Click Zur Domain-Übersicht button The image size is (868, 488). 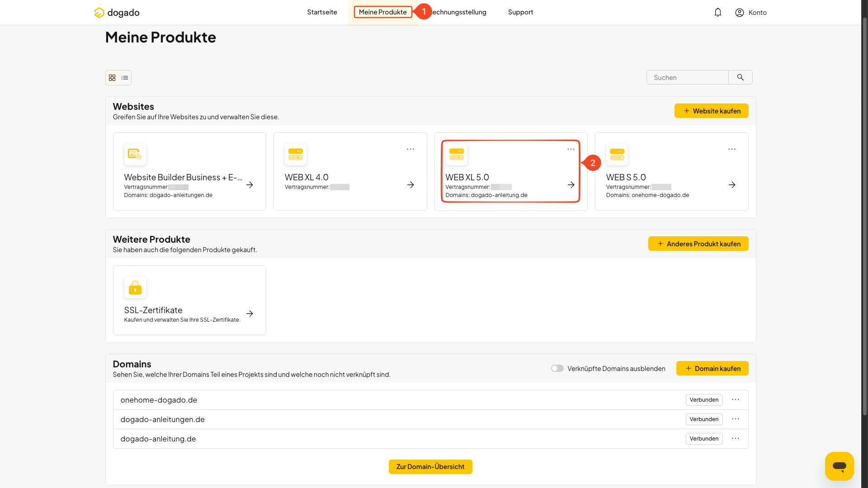pos(430,467)
